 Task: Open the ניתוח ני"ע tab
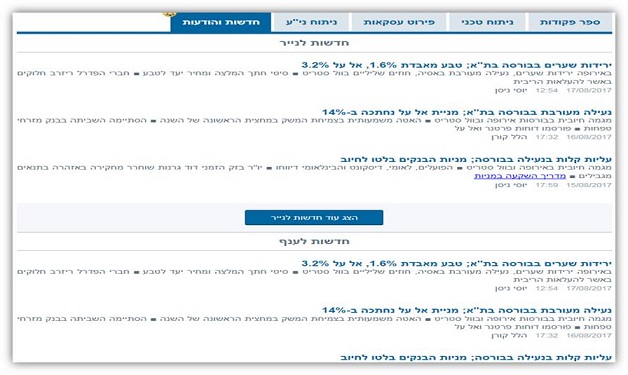(x=311, y=22)
